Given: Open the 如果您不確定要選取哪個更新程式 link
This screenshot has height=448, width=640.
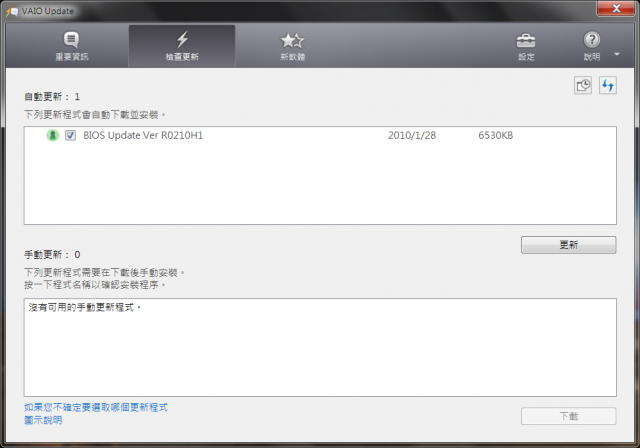Looking at the screenshot, I should [96, 407].
